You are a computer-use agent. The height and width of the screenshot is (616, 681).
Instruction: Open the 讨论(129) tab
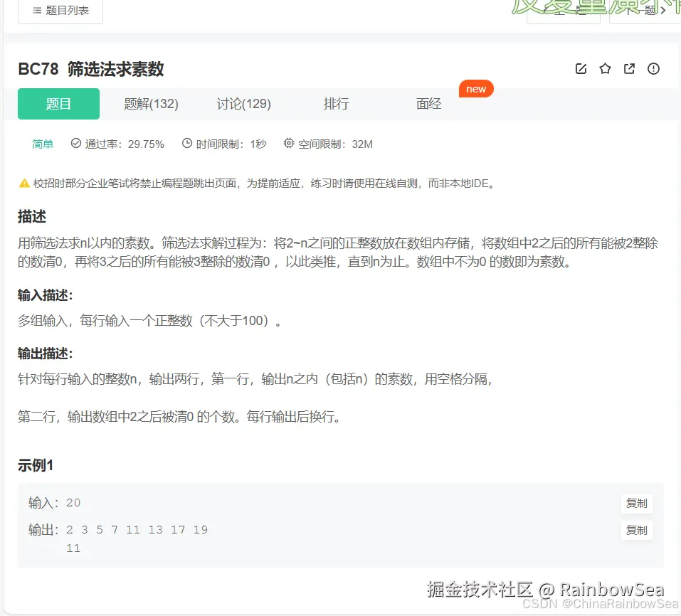(x=243, y=103)
